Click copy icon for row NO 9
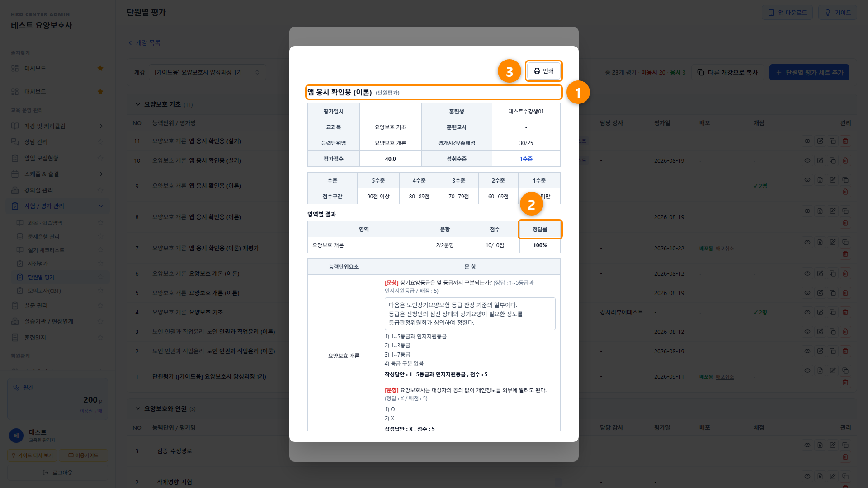The width and height of the screenshot is (868, 488). click(x=845, y=180)
